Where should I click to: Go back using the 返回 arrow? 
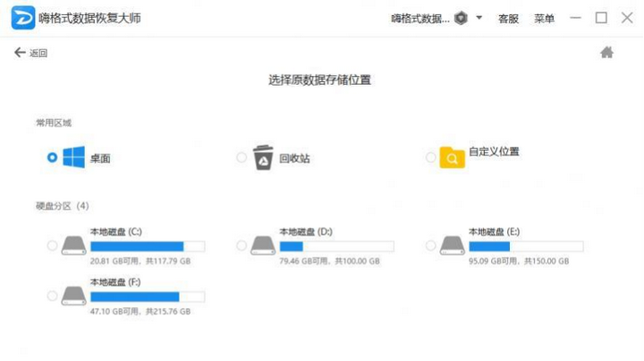[x=30, y=53]
